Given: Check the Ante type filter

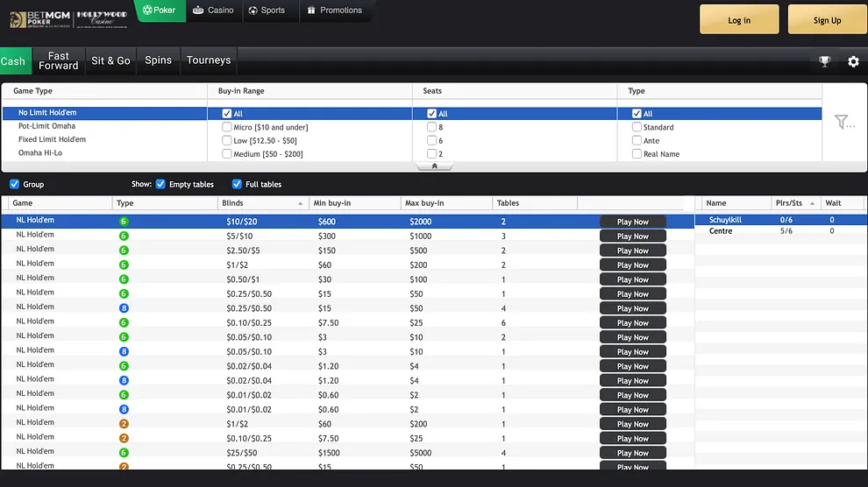Looking at the screenshot, I should click(x=637, y=140).
